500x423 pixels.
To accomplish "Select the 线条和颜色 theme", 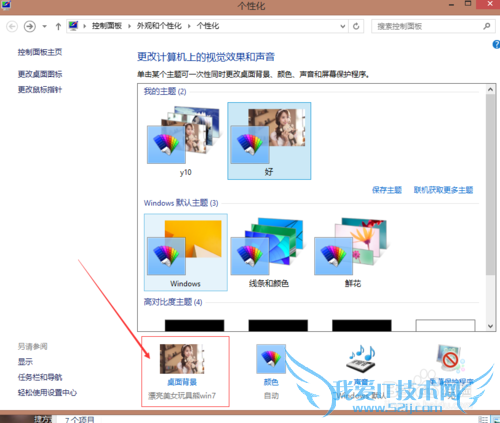I will coord(269,252).
